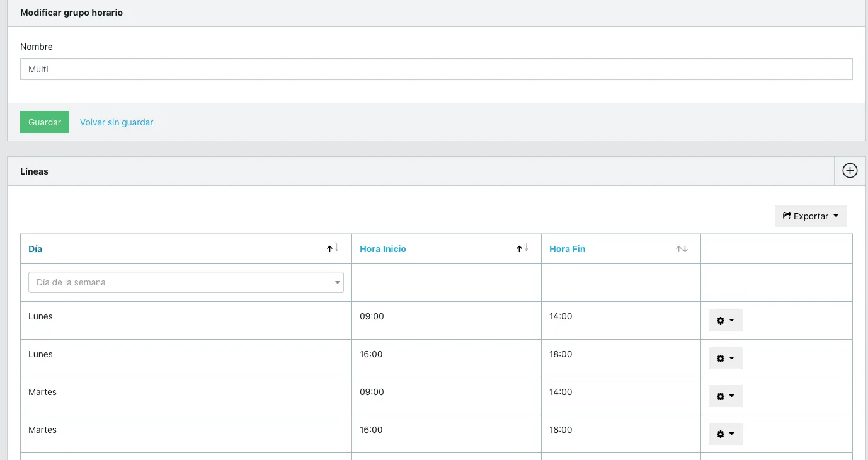The width and height of the screenshot is (868, 460).
Task: Click 14:00 end time in first Lunes row
Action: pos(561,316)
